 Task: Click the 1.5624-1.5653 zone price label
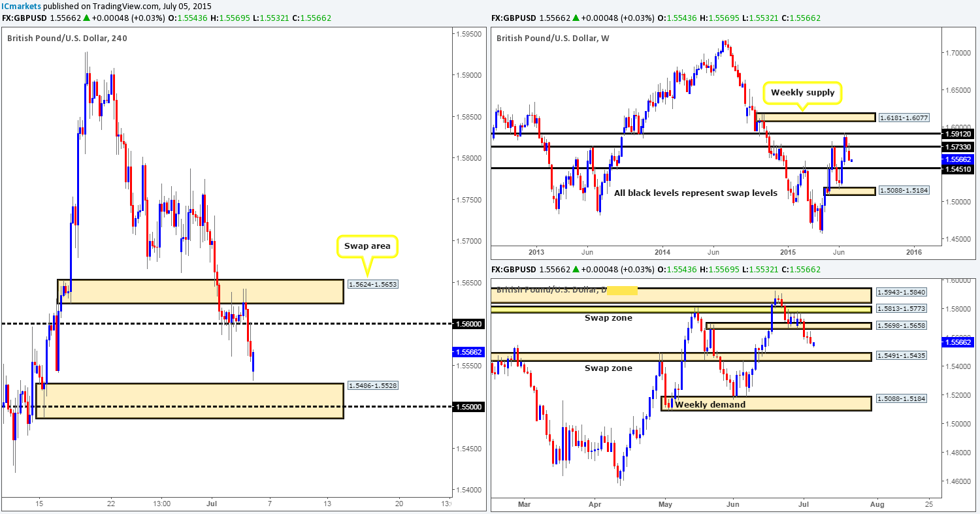372,285
